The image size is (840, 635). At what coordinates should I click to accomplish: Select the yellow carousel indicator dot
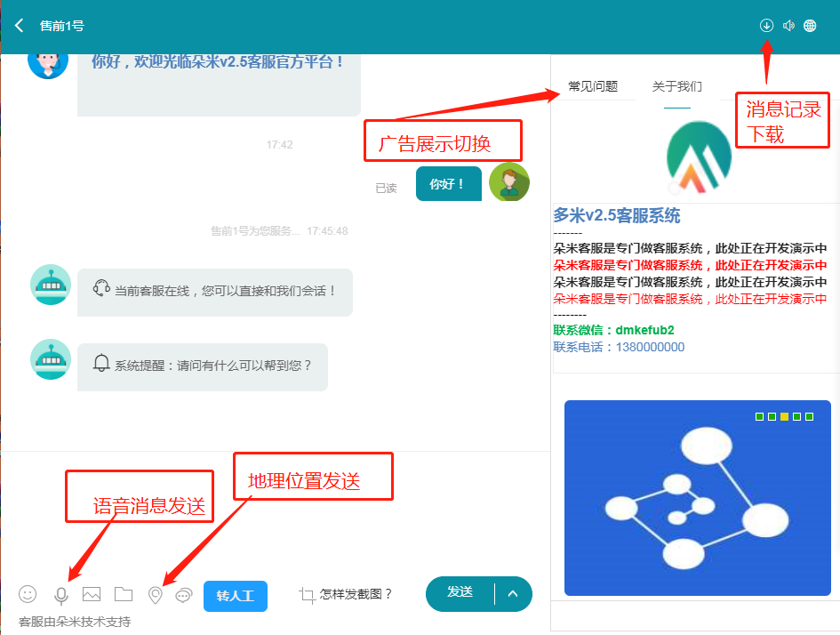pyautogui.click(x=784, y=417)
